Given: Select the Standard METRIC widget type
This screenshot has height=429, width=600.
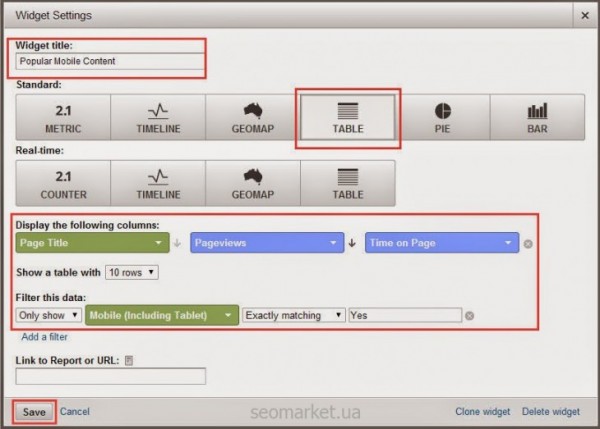Looking at the screenshot, I should [63, 117].
